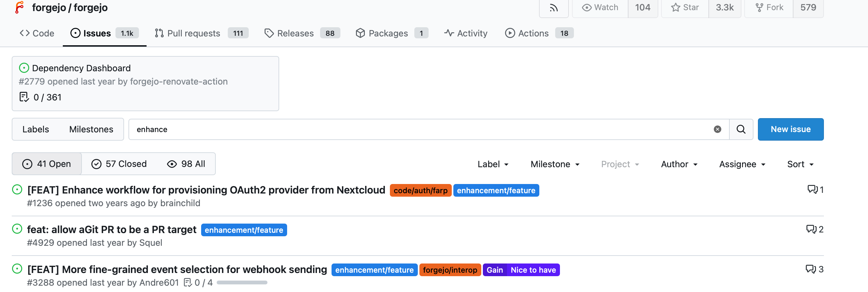Click the Forgejo logo icon
Image resolution: width=868 pixels, height=292 pixels.
[x=20, y=7]
